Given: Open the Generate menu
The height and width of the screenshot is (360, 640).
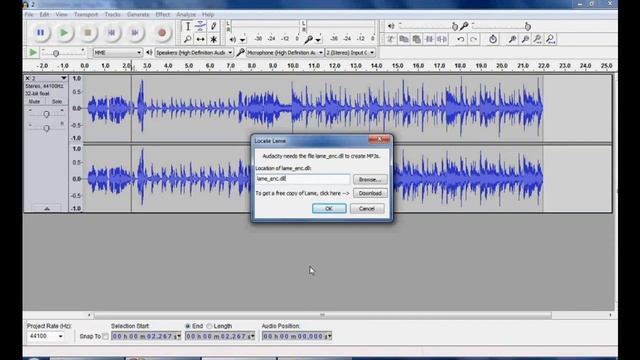Looking at the screenshot, I should (x=138, y=14).
